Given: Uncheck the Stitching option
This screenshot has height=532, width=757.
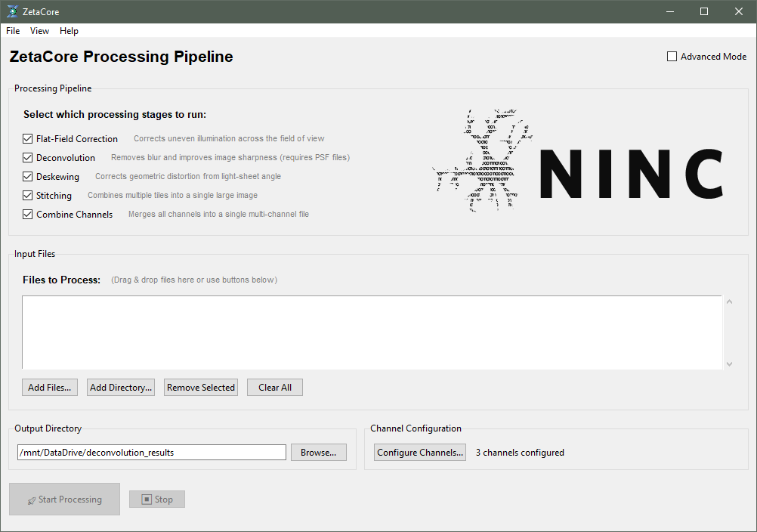Looking at the screenshot, I should pos(28,196).
